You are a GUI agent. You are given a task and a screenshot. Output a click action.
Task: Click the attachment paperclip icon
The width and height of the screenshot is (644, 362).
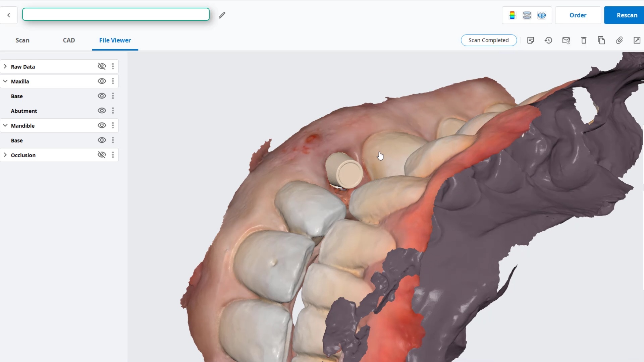click(619, 40)
